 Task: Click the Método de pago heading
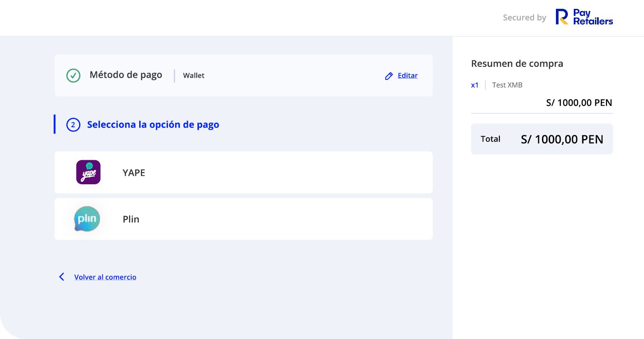click(x=126, y=75)
